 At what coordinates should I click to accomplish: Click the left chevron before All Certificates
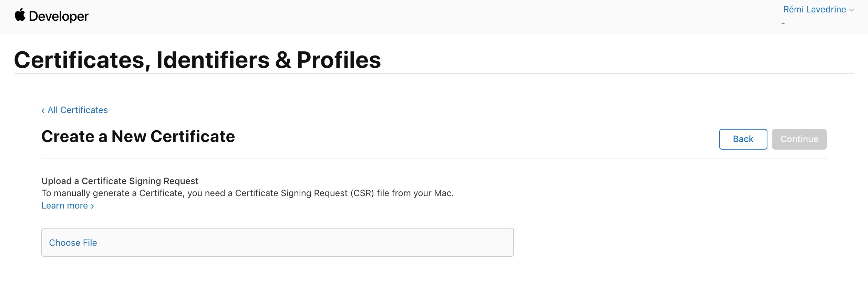[x=43, y=110]
